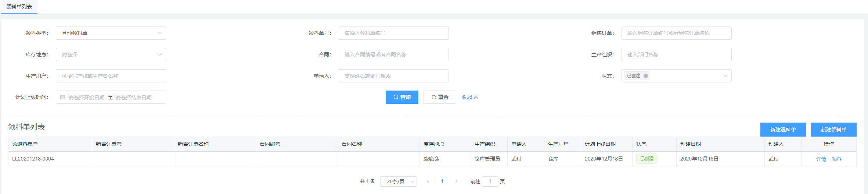This screenshot has height=194, width=868.
Task: Click the calendar icon in 计划上线时间
Action: pos(63,97)
